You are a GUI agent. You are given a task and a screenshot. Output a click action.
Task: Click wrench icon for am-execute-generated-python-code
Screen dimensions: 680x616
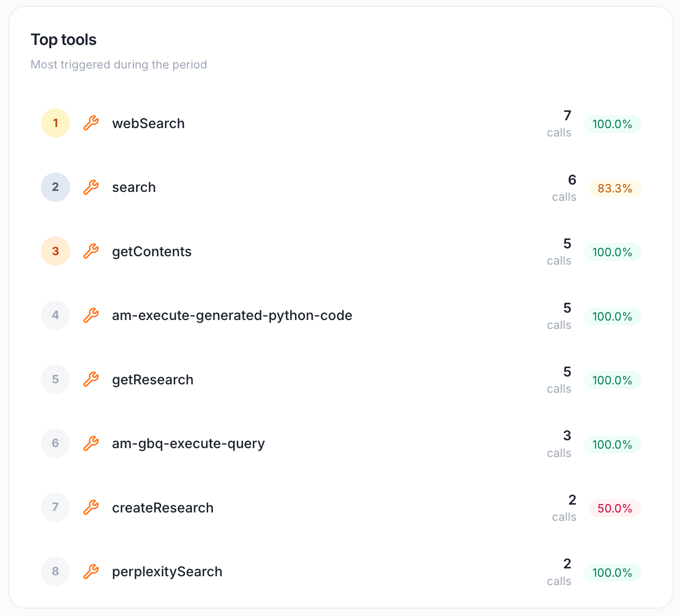tap(91, 315)
